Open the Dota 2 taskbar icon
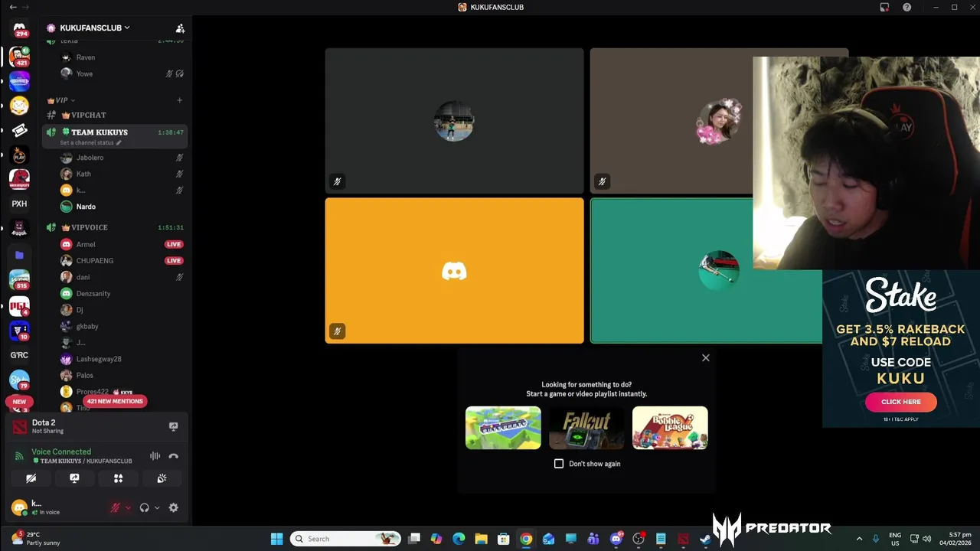980x551 pixels. coord(683,539)
